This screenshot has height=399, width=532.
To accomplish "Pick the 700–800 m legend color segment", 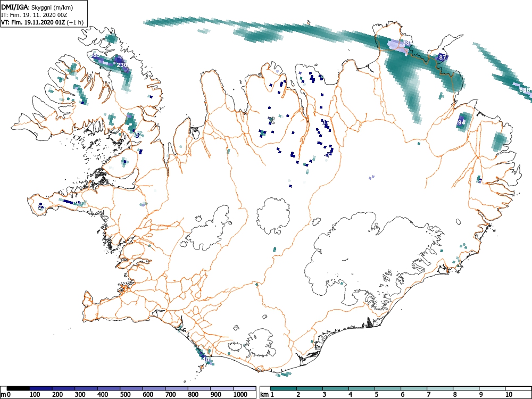I will point(177,388).
